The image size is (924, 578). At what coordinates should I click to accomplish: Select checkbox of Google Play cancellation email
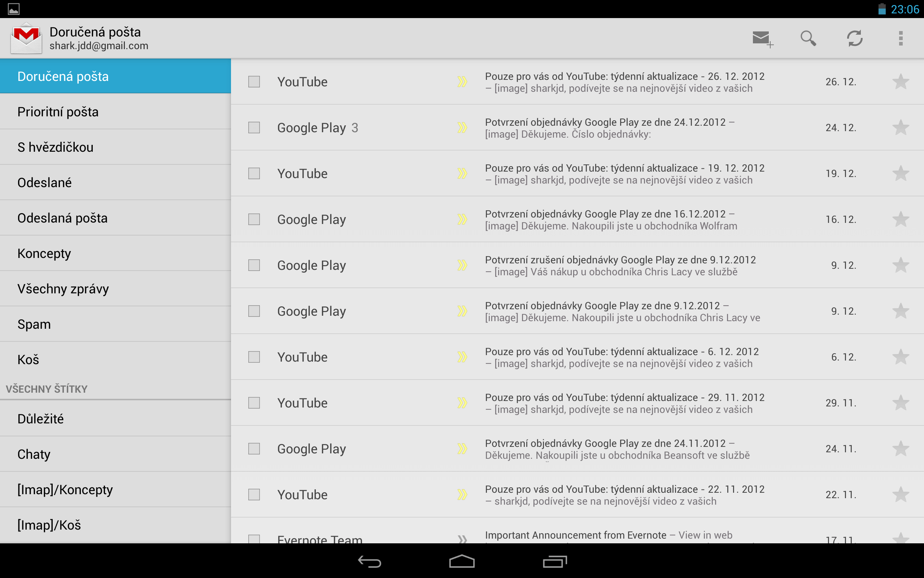(x=254, y=265)
